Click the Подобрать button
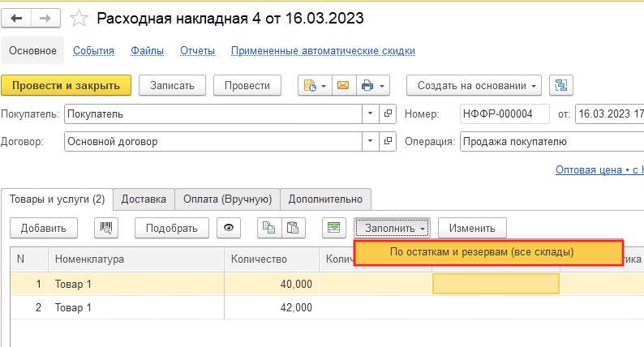This screenshot has width=644, height=347. tap(172, 228)
